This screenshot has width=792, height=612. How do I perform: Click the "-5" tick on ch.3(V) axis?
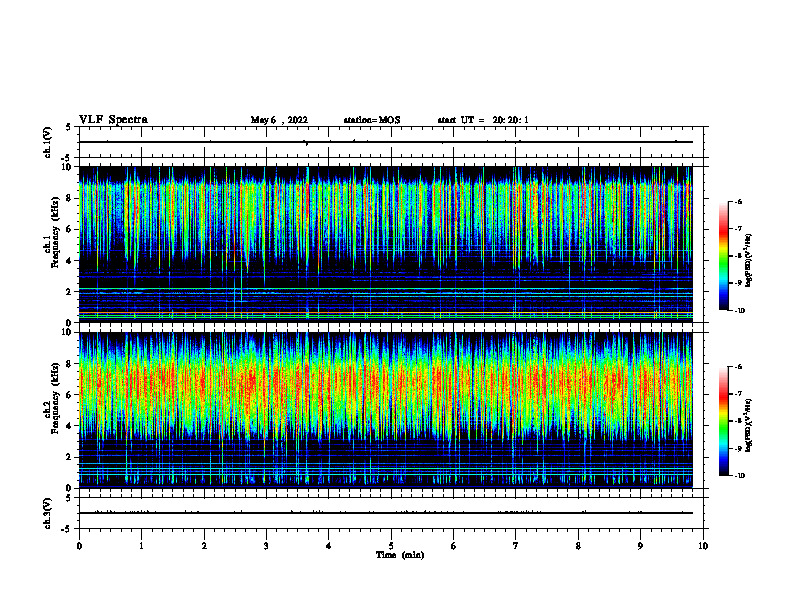(x=68, y=529)
